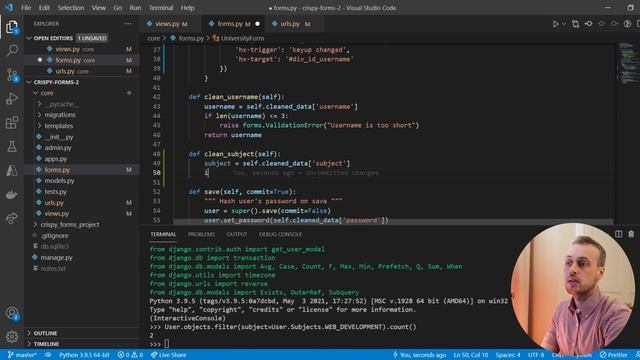
Task: Open the Go menu
Action: (118, 8)
